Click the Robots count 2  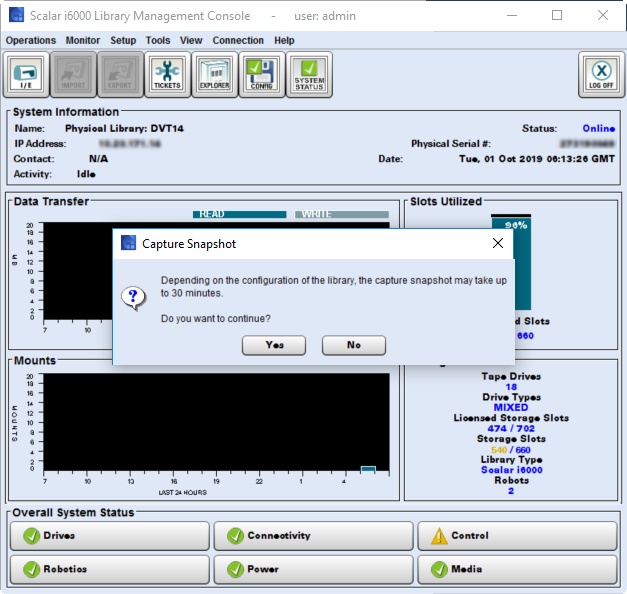(x=511, y=491)
